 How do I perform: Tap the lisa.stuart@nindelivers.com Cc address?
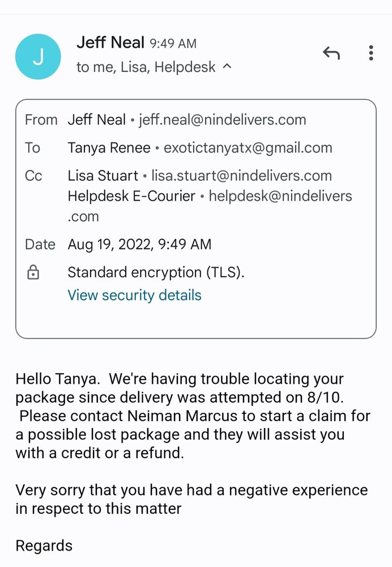pos(241,176)
